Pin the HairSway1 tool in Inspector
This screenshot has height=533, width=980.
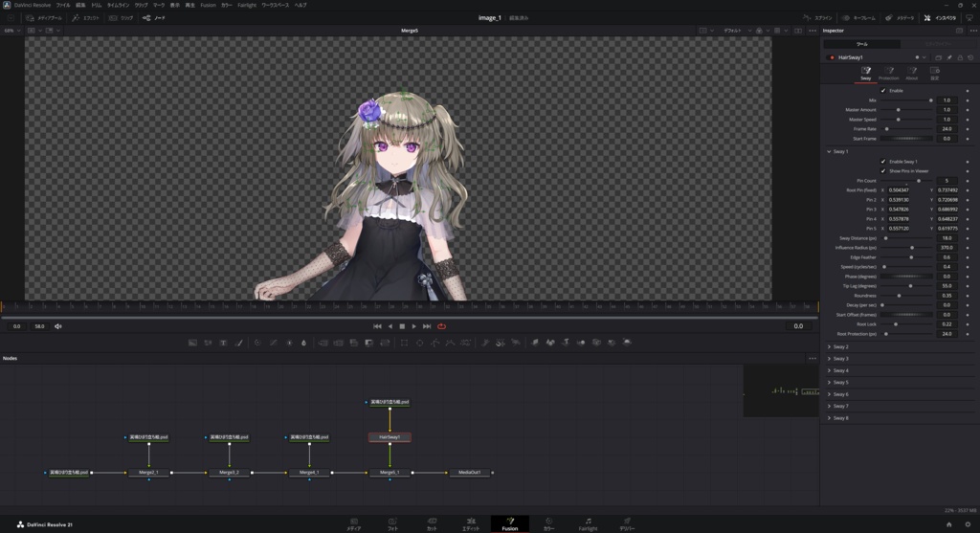[948, 57]
